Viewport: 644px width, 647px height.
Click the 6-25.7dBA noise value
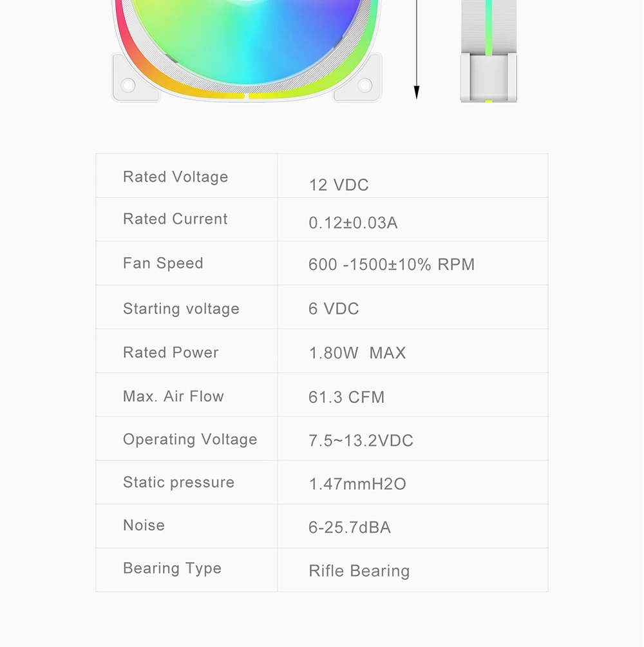(350, 528)
